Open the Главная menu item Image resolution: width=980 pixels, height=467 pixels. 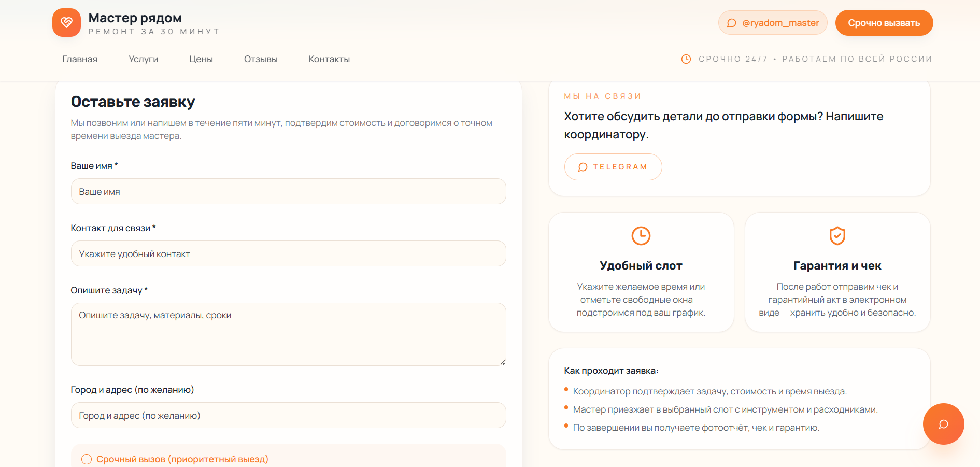point(80,59)
